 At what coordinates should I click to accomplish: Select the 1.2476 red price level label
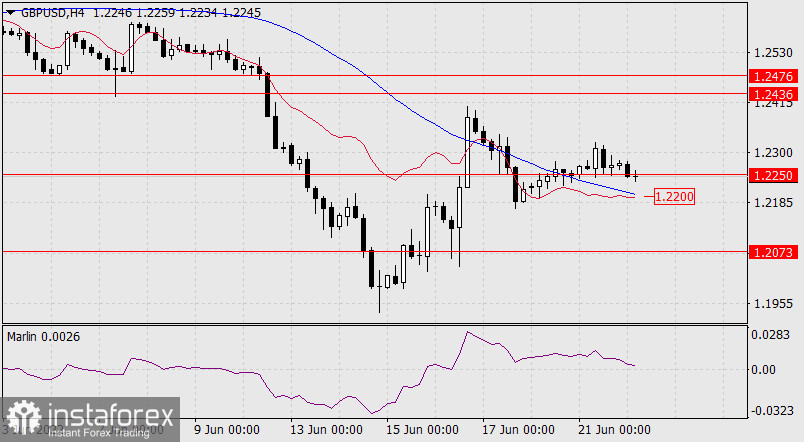(773, 76)
